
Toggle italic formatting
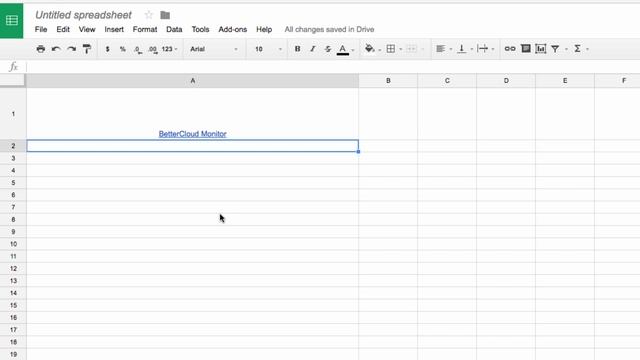coord(313,49)
